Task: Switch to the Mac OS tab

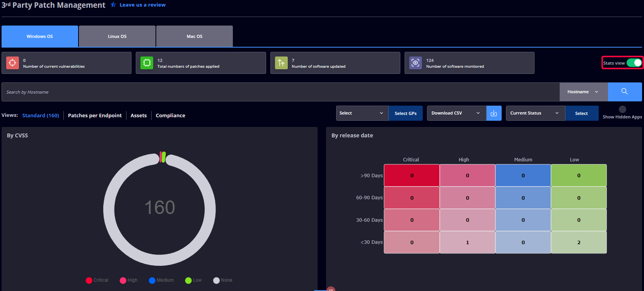Action: (195, 36)
